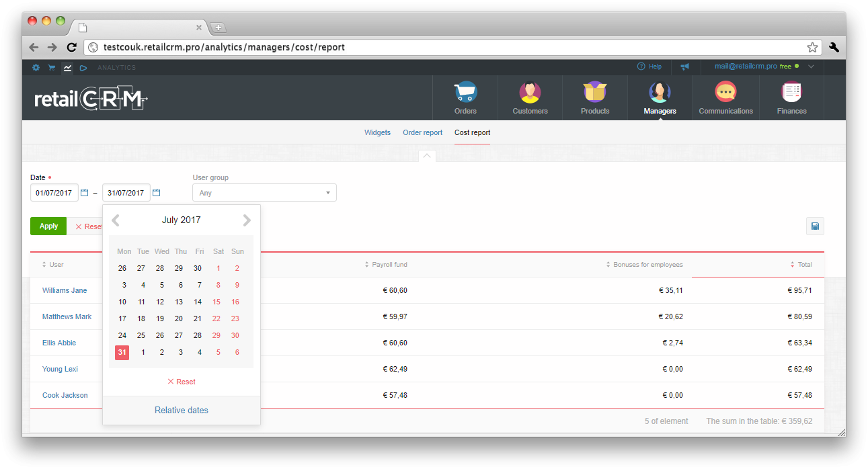Viewport: 868px width, 469px height.
Task: Open Help in the top bar
Action: coord(649,67)
